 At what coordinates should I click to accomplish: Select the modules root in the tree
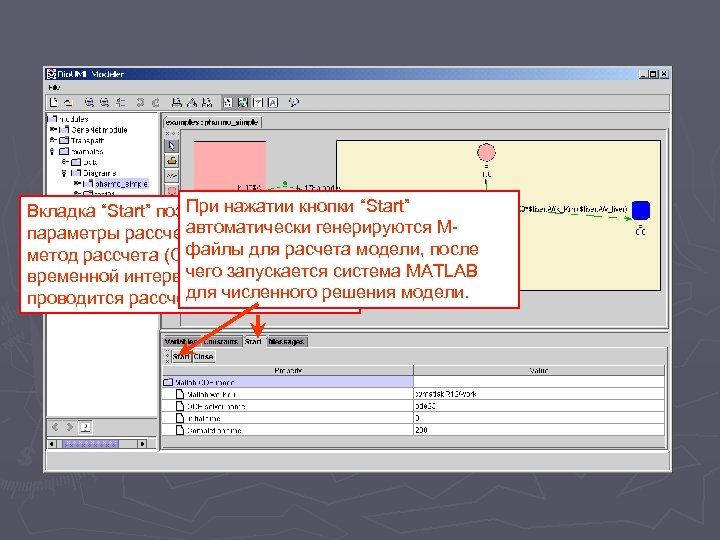[x=69, y=119]
